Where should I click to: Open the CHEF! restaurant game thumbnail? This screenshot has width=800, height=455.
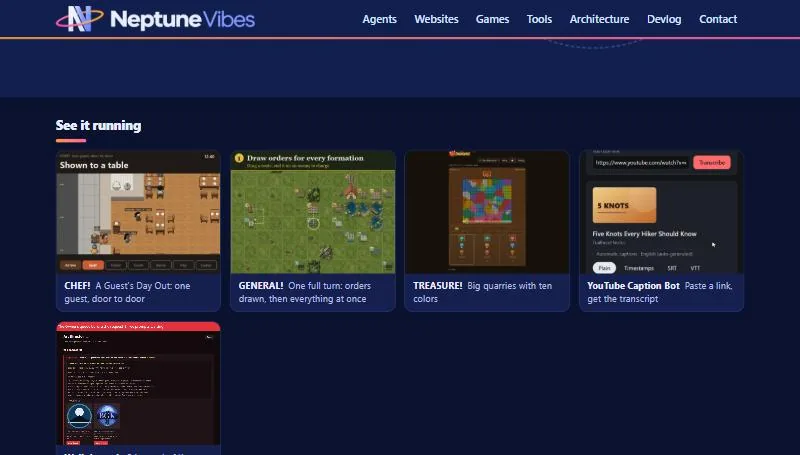[138, 212]
